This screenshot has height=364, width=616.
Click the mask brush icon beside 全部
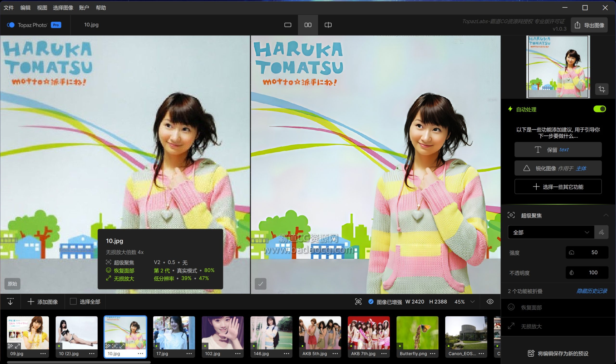(x=601, y=232)
